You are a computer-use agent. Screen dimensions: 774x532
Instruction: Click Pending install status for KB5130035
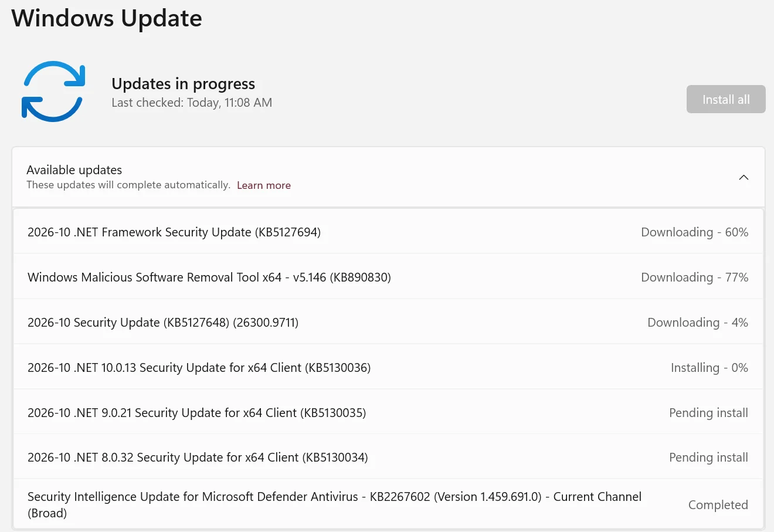pos(708,413)
